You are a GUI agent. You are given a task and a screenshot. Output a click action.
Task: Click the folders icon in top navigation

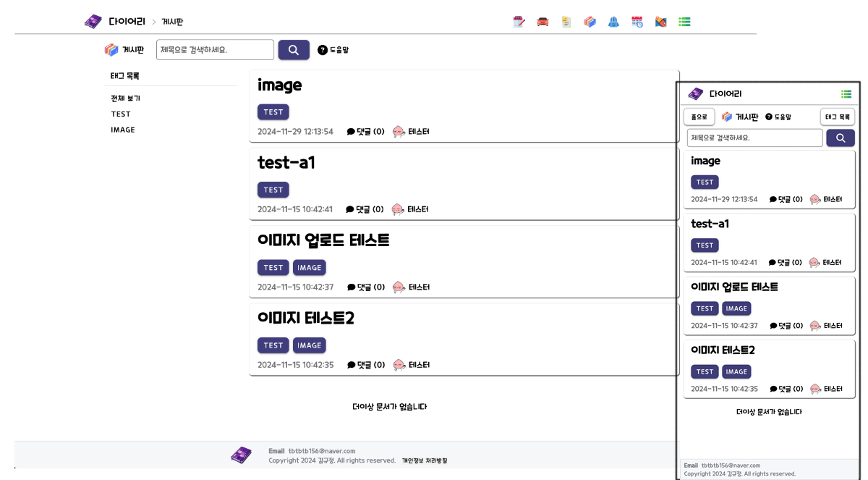click(590, 22)
